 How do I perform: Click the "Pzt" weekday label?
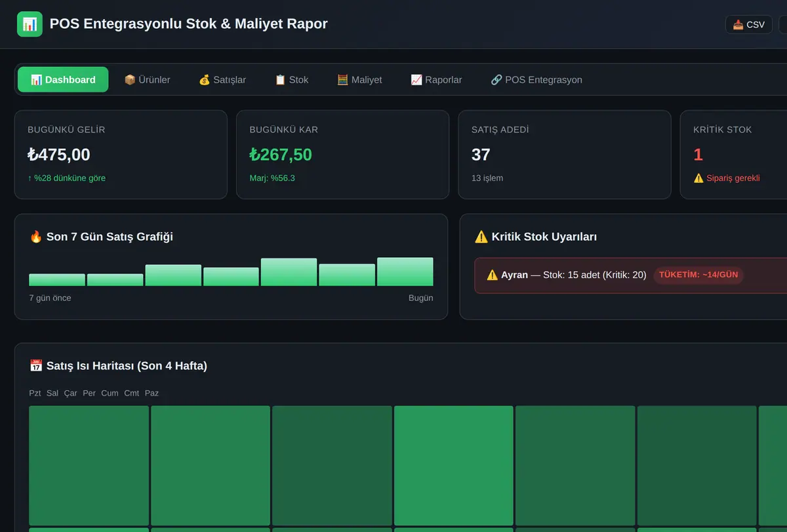[x=35, y=393]
